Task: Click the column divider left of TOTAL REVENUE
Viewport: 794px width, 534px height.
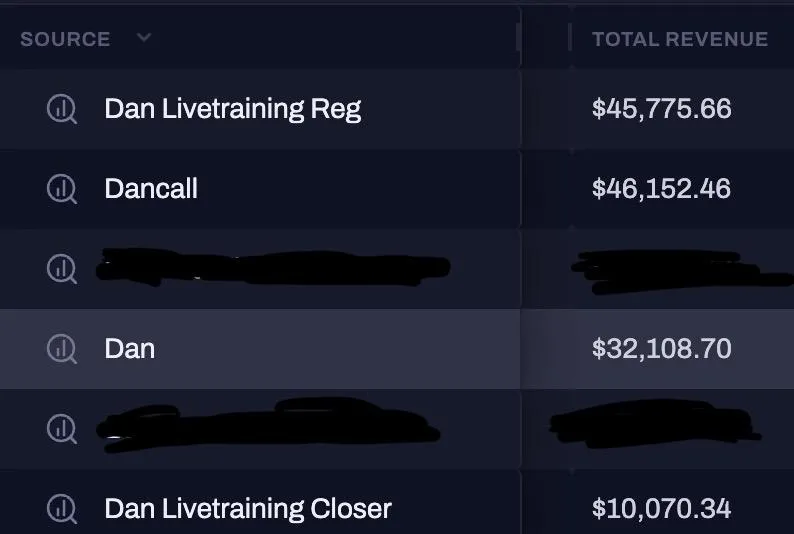Action: 570,37
